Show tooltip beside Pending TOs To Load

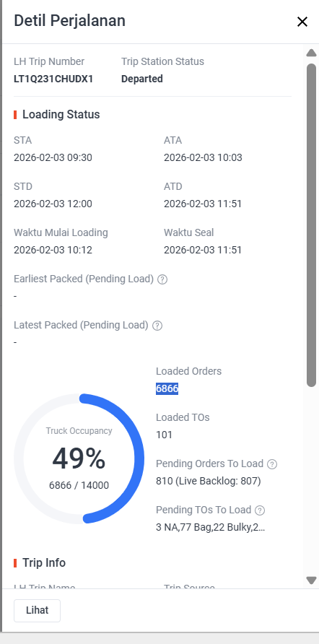coord(260,510)
